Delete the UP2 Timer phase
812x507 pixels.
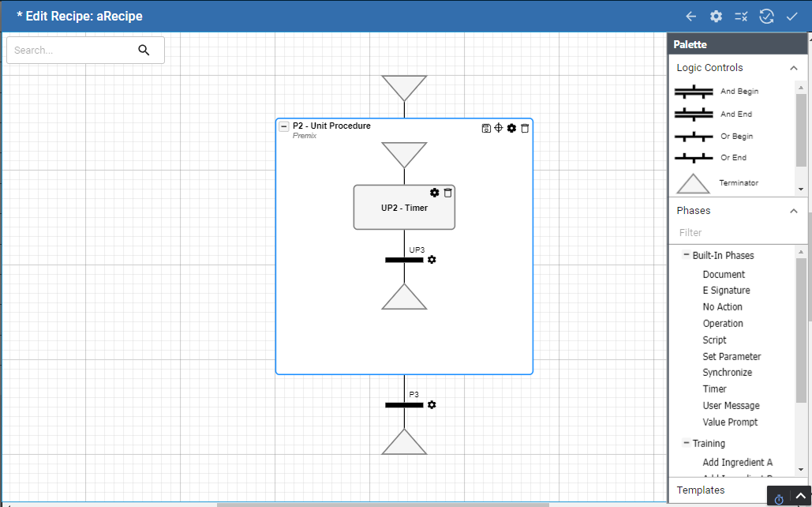[447, 193]
